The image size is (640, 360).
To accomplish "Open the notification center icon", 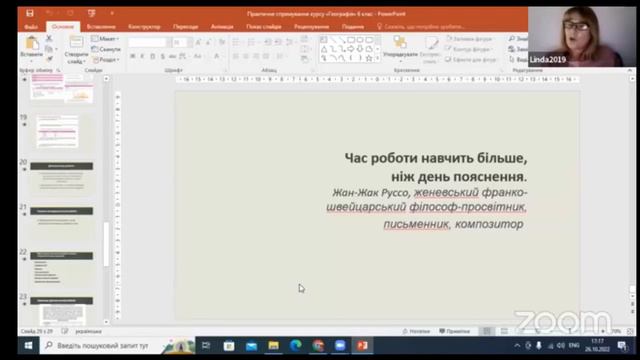I will click(622, 346).
